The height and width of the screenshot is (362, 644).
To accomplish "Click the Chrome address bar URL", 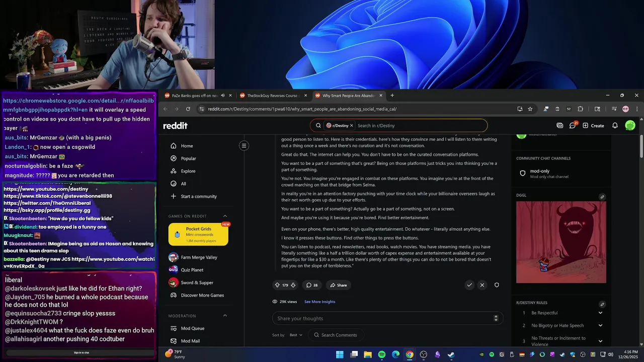I will (x=302, y=109).
